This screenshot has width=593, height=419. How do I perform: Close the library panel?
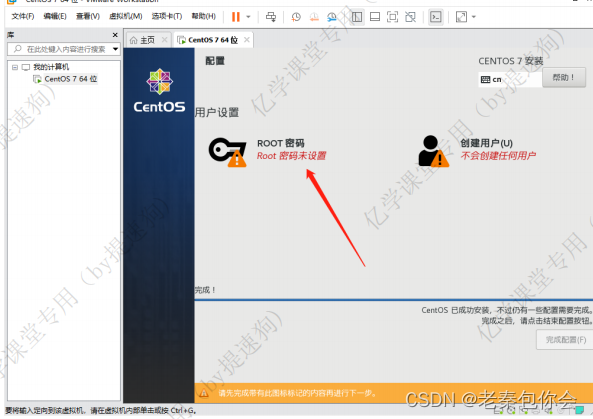(x=115, y=35)
